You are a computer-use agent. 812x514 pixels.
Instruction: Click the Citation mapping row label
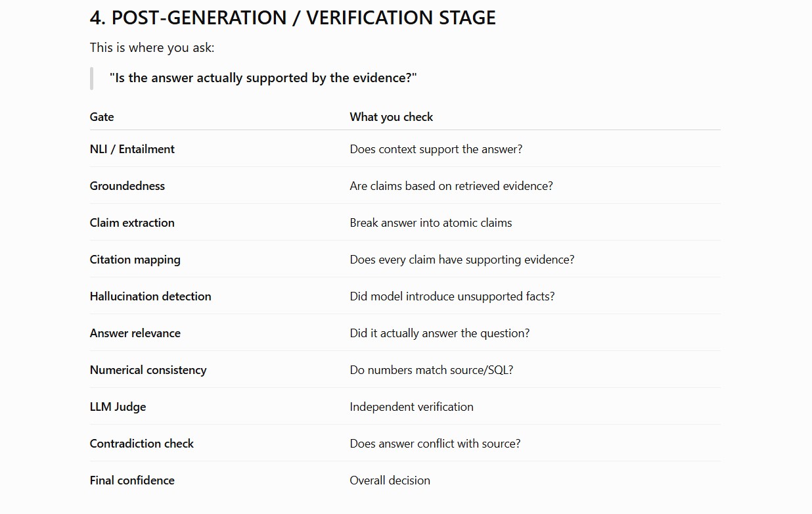coord(135,260)
